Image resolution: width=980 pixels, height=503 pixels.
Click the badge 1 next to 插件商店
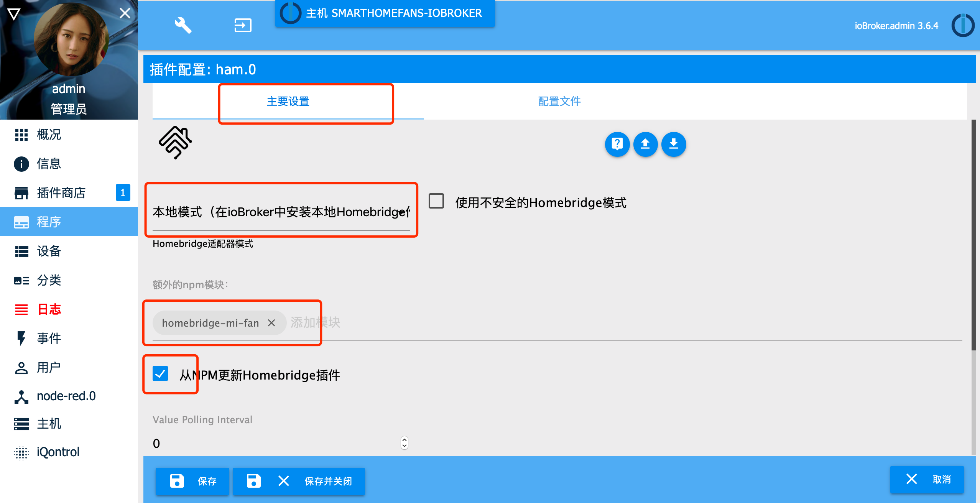123,192
